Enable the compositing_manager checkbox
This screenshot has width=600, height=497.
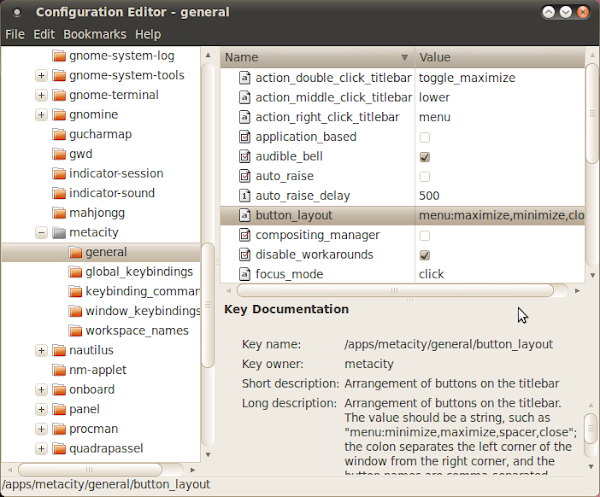[x=424, y=236]
